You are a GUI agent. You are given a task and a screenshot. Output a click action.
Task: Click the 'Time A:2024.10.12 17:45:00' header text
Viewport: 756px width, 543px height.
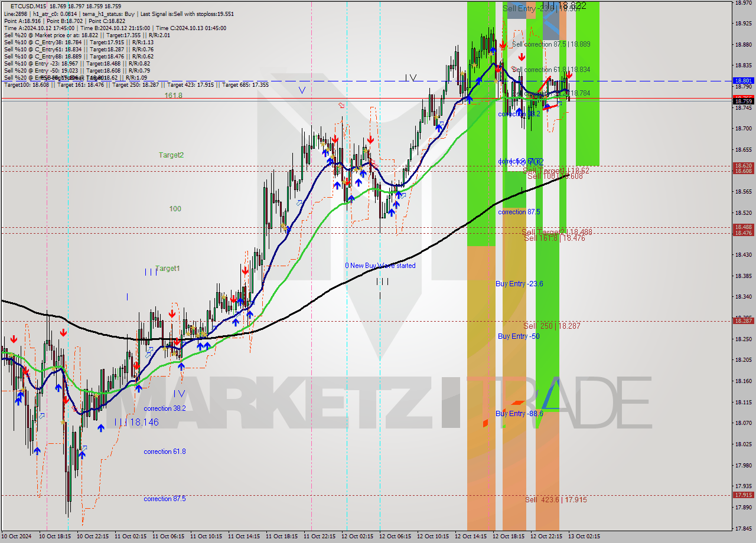[39, 28]
